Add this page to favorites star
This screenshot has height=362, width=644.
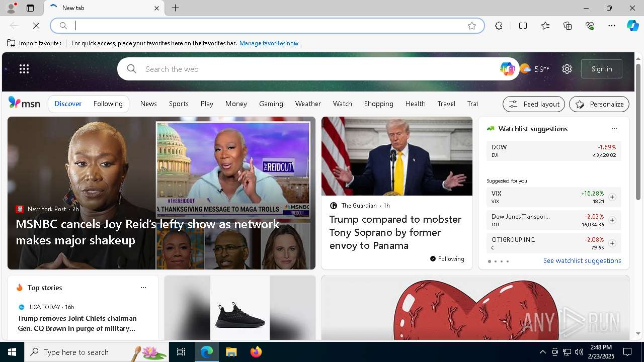click(x=472, y=26)
